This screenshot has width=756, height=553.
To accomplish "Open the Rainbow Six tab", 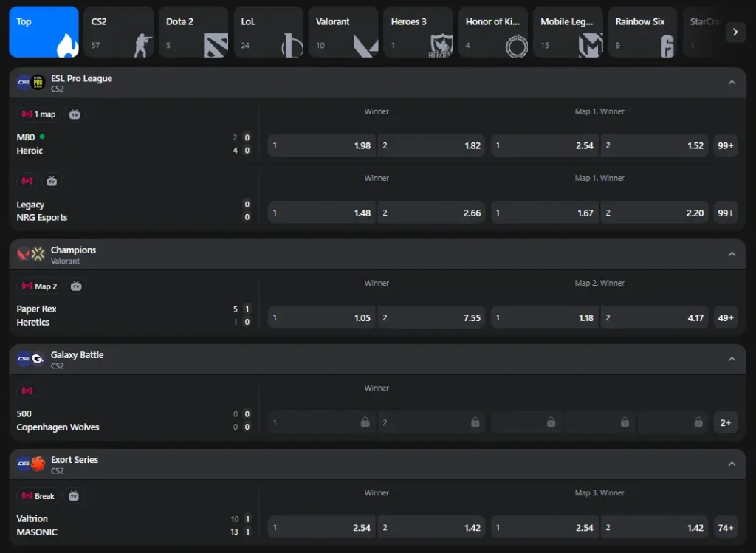I will click(642, 32).
